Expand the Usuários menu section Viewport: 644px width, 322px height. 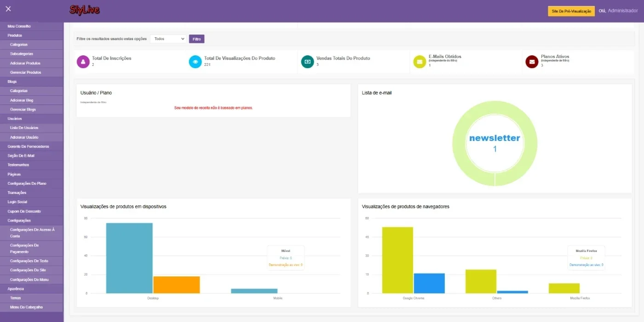(31, 118)
